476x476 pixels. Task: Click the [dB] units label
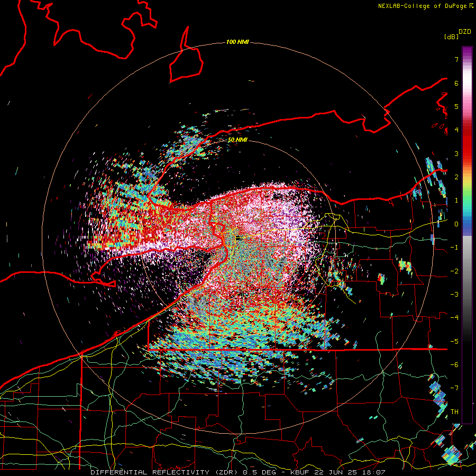pos(452,37)
